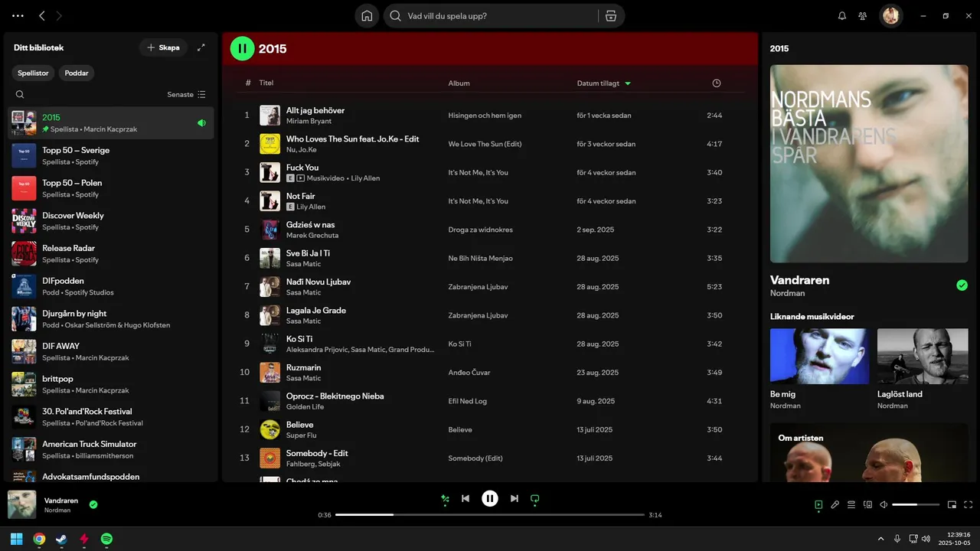The height and width of the screenshot is (551, 980).
Task: Sort by Datum tillagt column
Action: (604, 83)
